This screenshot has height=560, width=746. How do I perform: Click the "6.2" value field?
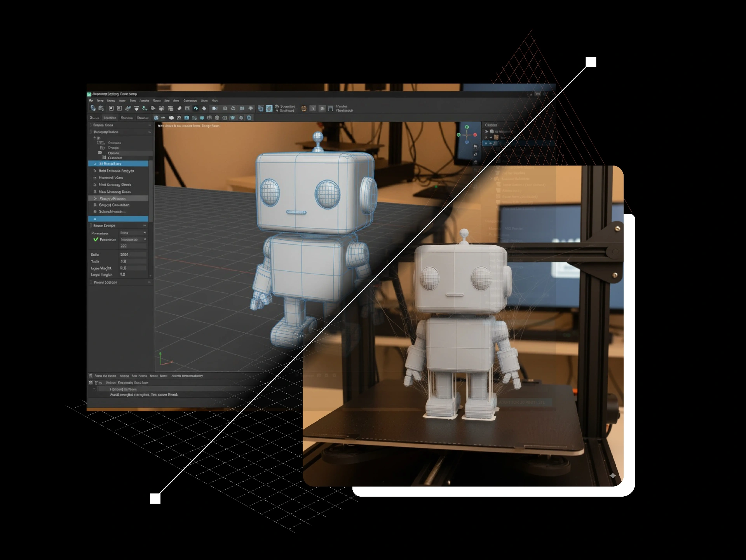(133, 274)
